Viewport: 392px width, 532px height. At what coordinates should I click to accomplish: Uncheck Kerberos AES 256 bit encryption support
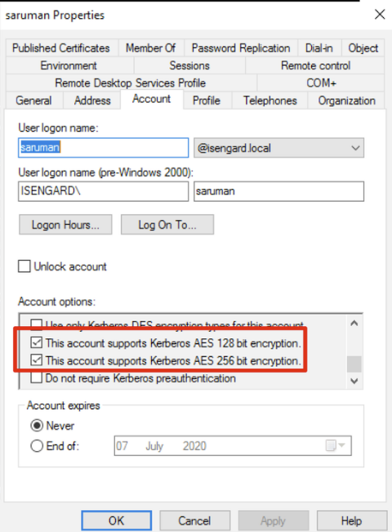(x=36, y=360)
